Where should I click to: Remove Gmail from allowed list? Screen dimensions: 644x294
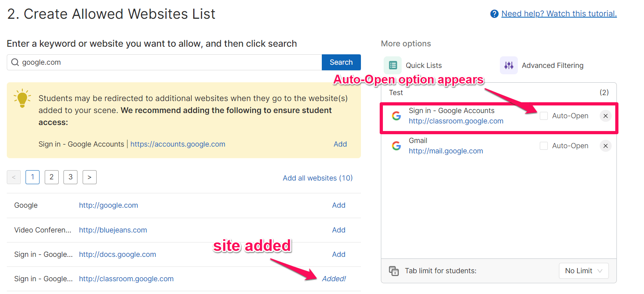tap(606, 146)
